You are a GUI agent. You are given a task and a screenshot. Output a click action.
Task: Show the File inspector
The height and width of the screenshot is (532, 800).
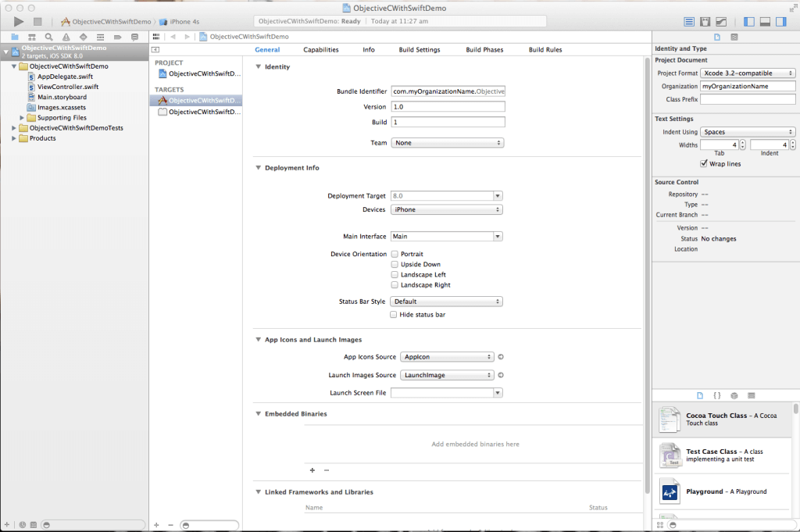(717, 37)
